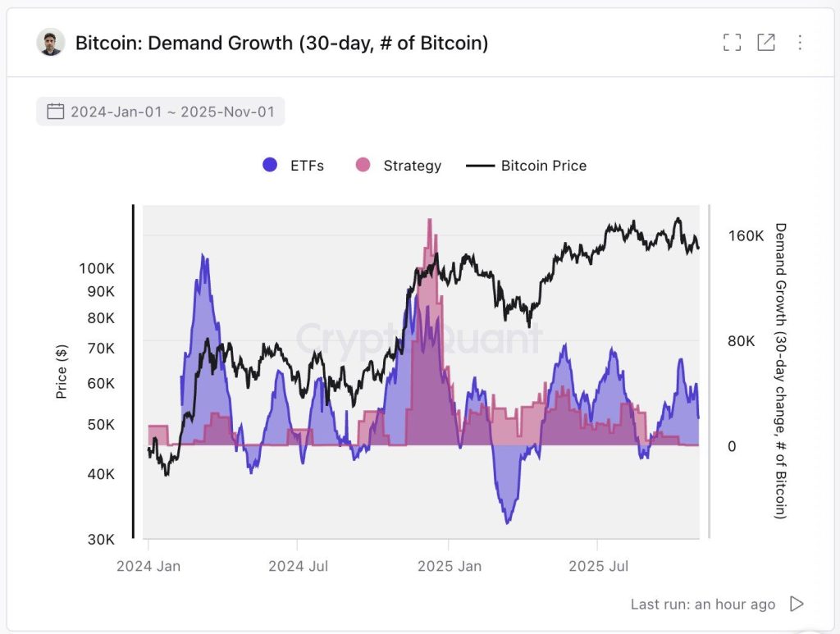Open the account menu via the avatar
Screen dimensions: 840x634
[x=51, y=42]
